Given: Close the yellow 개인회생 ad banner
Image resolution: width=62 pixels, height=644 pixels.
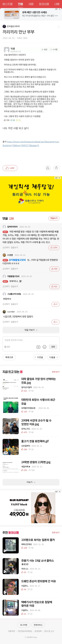Looking at the screenshot, I should [59, 178].
